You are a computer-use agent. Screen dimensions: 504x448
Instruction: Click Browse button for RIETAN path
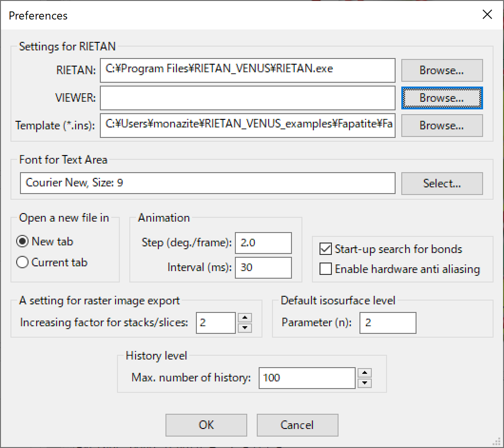[442, 70]
